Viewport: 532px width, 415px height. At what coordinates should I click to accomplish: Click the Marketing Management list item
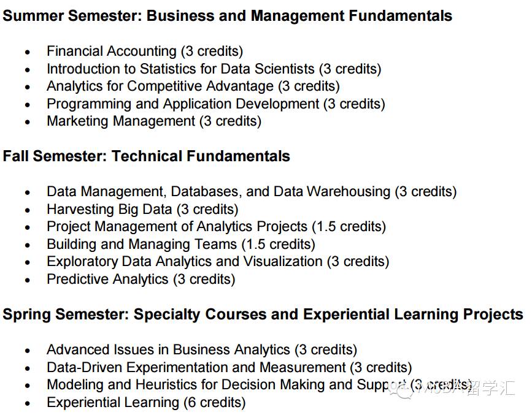click(x=154, y=121)
